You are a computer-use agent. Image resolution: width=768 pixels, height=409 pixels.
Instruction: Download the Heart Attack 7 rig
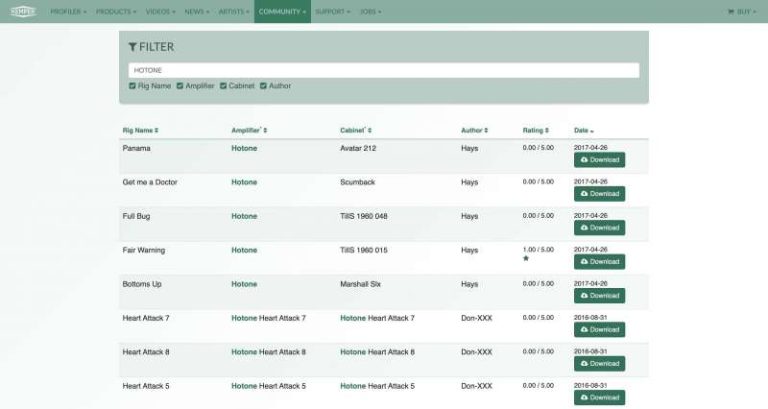599,330
